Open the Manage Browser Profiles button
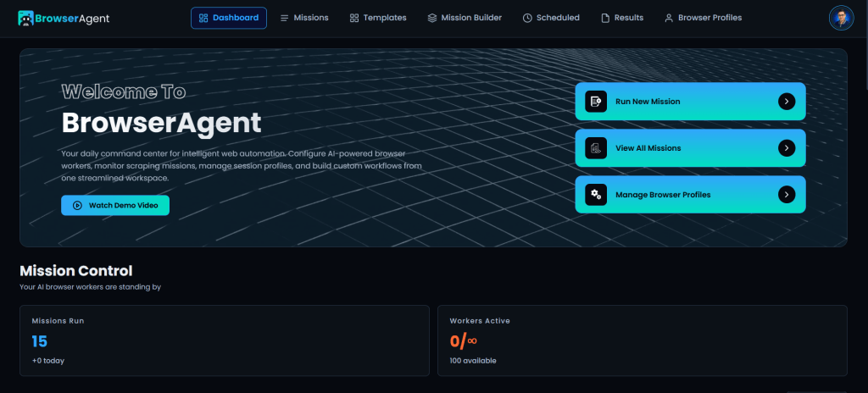The height and width of the screenshot is (393, 868). coord(690,194)
